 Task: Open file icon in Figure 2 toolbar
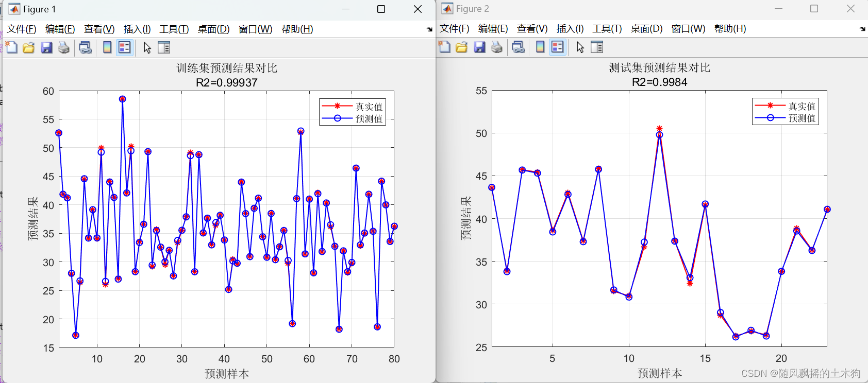point(462,47)
